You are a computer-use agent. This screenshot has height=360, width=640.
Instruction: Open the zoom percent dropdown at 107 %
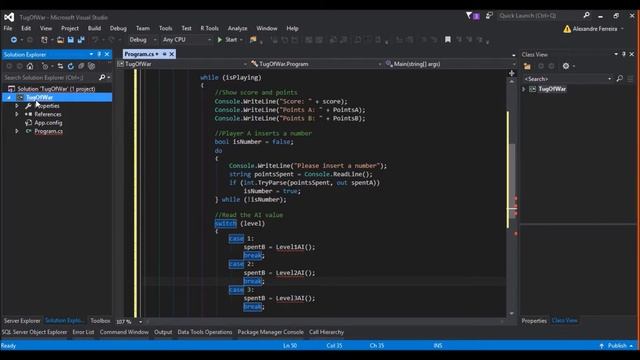(x=140, y=322)
